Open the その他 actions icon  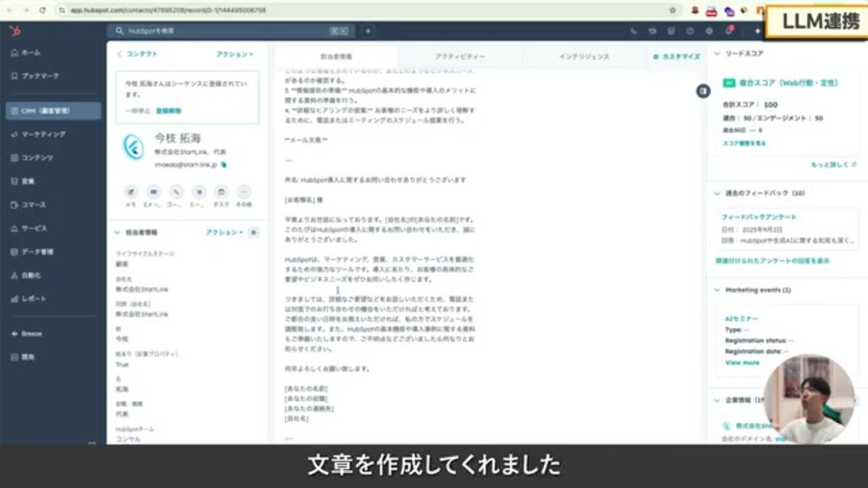(x=244, y=192)
